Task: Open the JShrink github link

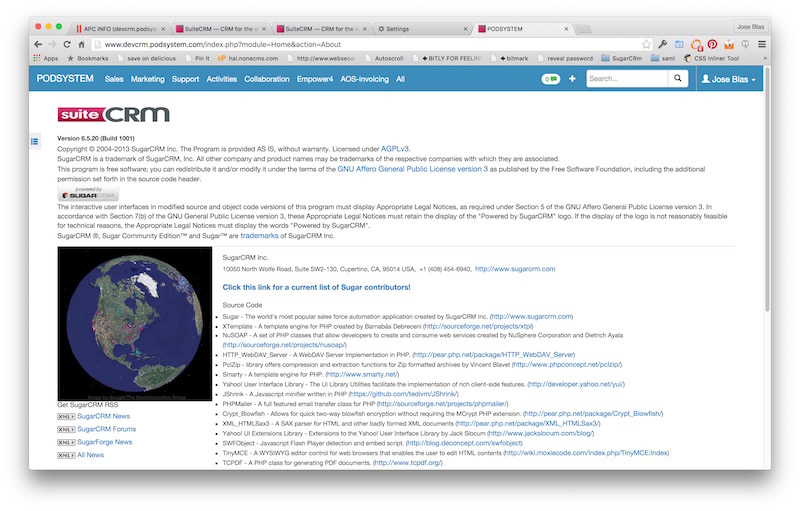Action: click(404, 394)
